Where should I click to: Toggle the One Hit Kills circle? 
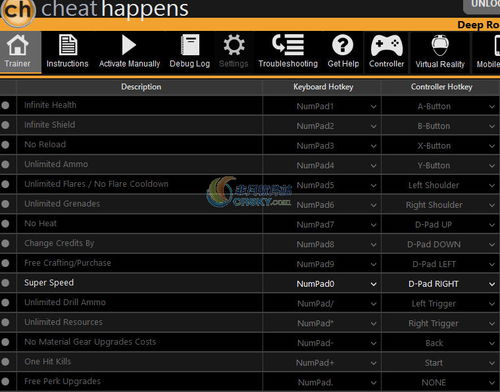click(x=5, y=362)
